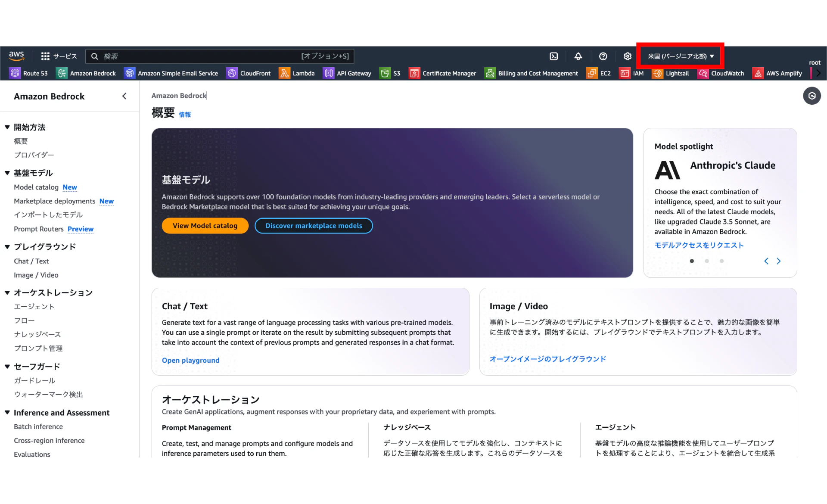
Task: Collapse the 基盤モデル sidebar section
Action: [x=7, y=173]
